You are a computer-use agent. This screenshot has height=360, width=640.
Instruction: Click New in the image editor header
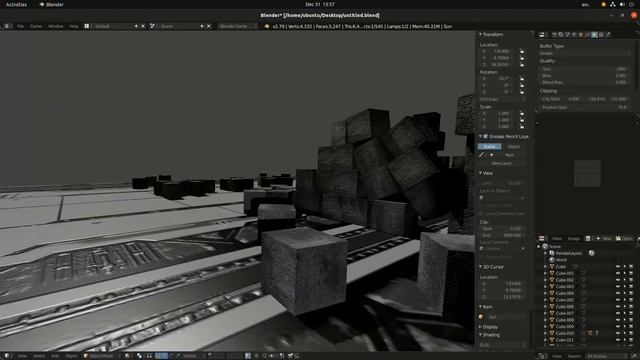604,238
